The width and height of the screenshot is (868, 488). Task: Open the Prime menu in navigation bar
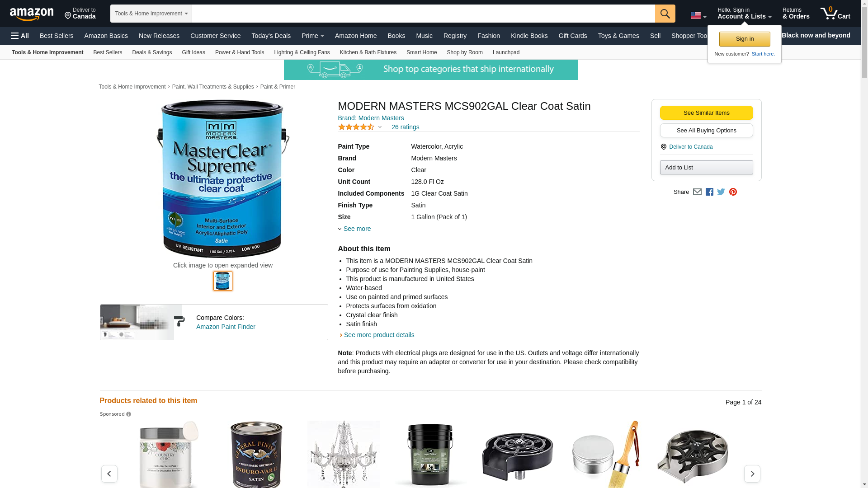click(312, 36)
